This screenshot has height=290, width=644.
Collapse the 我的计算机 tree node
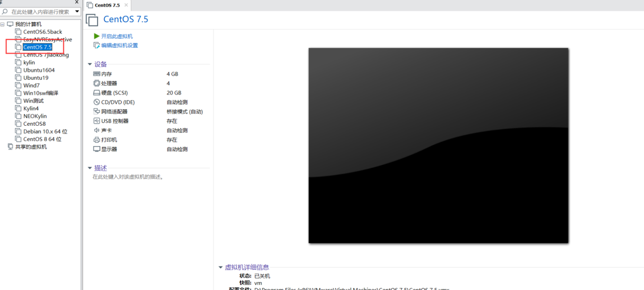pyautogui.click(x=3, y=24)
